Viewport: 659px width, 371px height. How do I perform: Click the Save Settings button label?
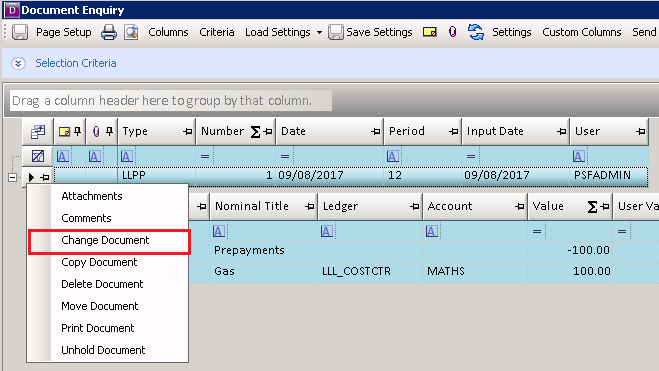pyautogui.click(x=379, y=32)
